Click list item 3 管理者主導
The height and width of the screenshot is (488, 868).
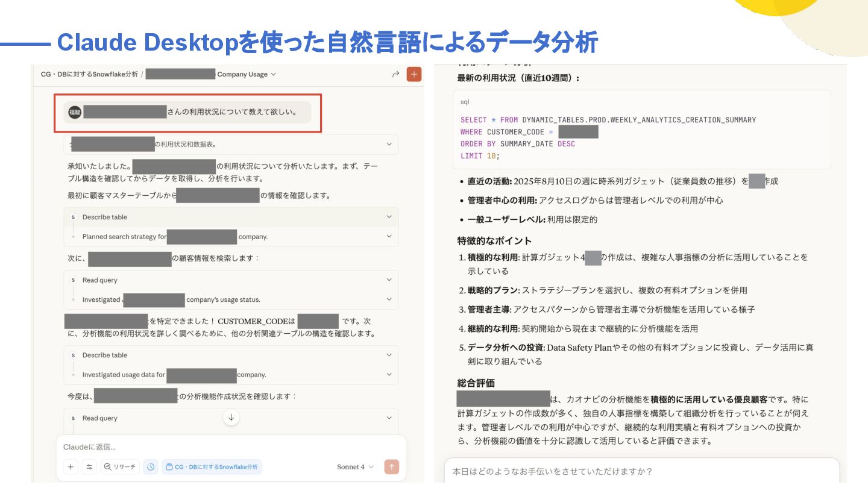pos(611,310)
